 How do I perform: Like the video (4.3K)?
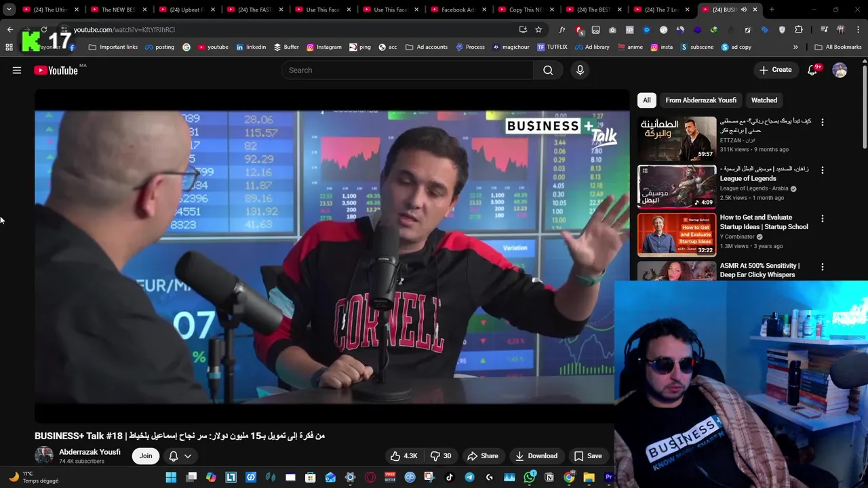pyautogui.click(x=403, y=456)
